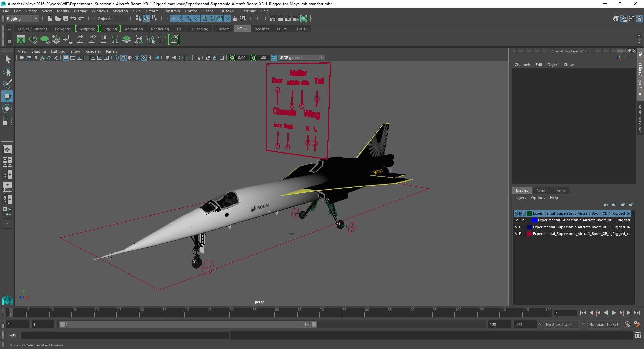Click the shelf settings gear icon
This screenshot has width=644, height=349.
(9, 41)
